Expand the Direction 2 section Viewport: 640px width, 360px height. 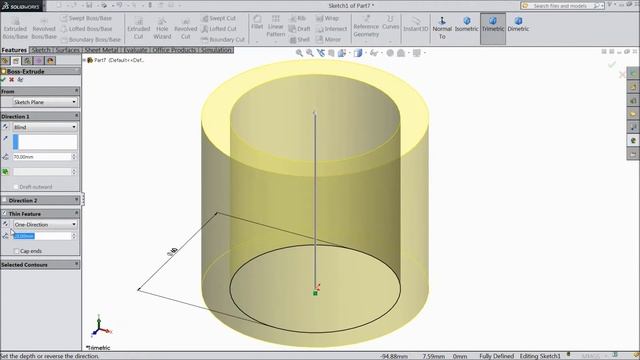(76, 200)
